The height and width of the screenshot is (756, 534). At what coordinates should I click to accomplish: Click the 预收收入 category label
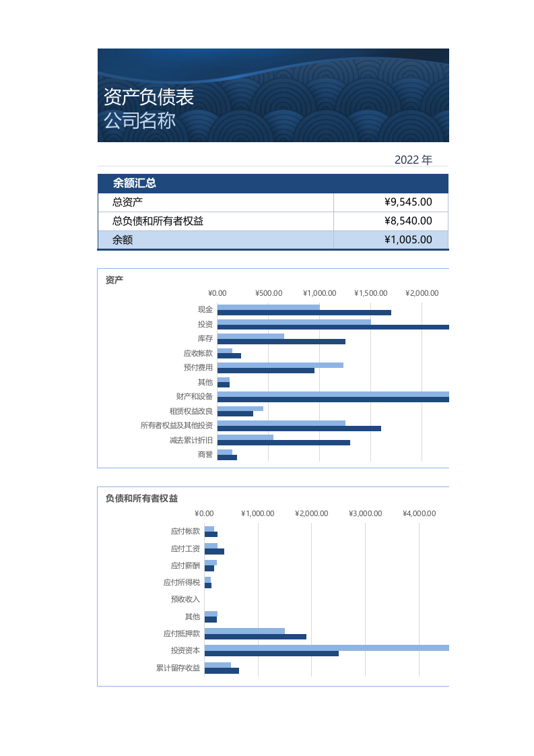point(185,599)
